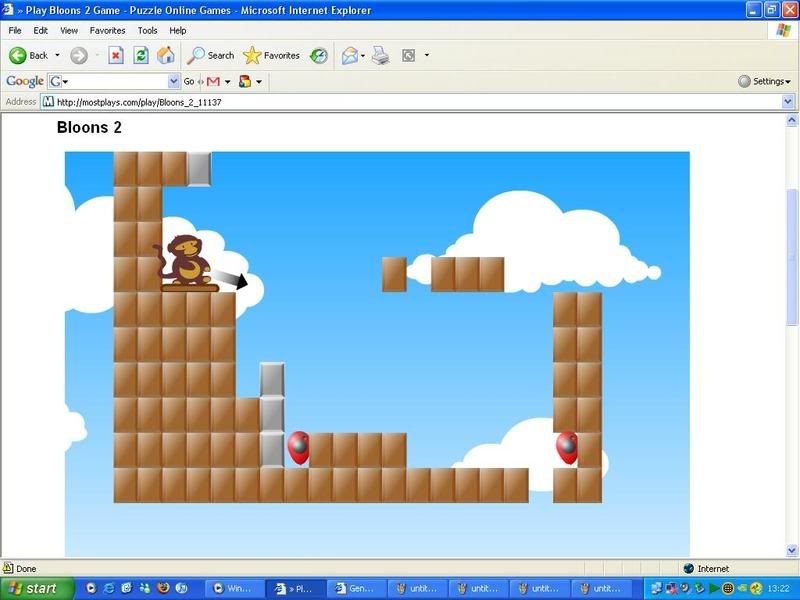Click the address bar URL field
Viewport: 800px width, 600px height.
point(418,102)
